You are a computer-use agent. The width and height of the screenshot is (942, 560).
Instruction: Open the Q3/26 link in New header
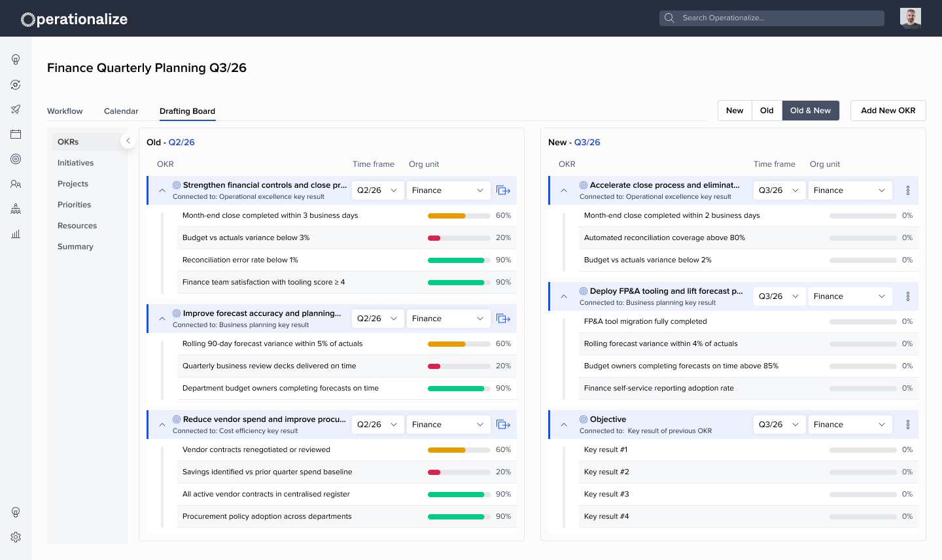pos(587,142)
